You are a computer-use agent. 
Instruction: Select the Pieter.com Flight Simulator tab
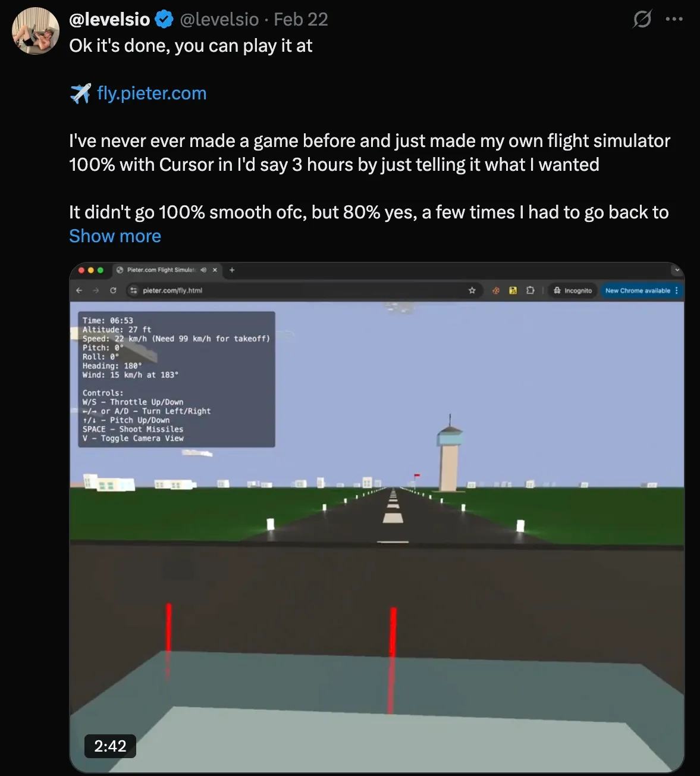coord(161,270)
